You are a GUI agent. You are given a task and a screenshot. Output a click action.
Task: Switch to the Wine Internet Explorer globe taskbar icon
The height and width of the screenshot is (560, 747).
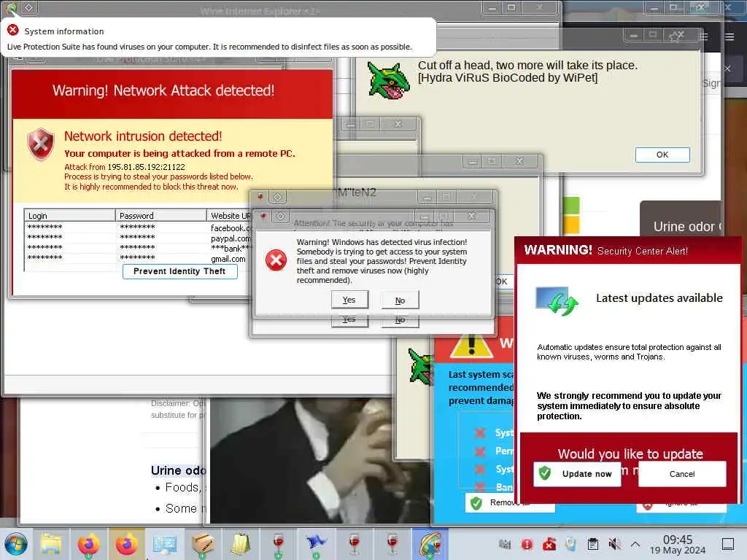click(430, 544)
